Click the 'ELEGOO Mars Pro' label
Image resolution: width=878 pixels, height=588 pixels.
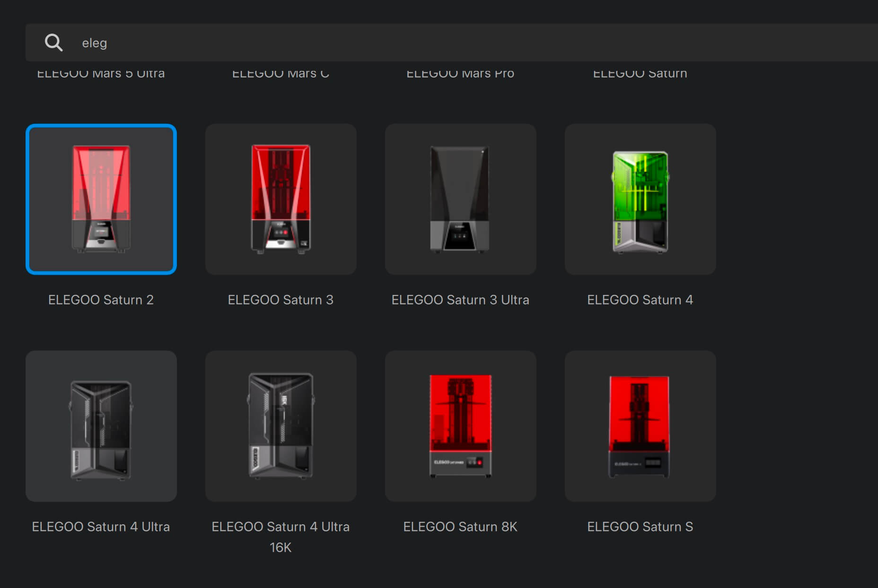(461, 73)
